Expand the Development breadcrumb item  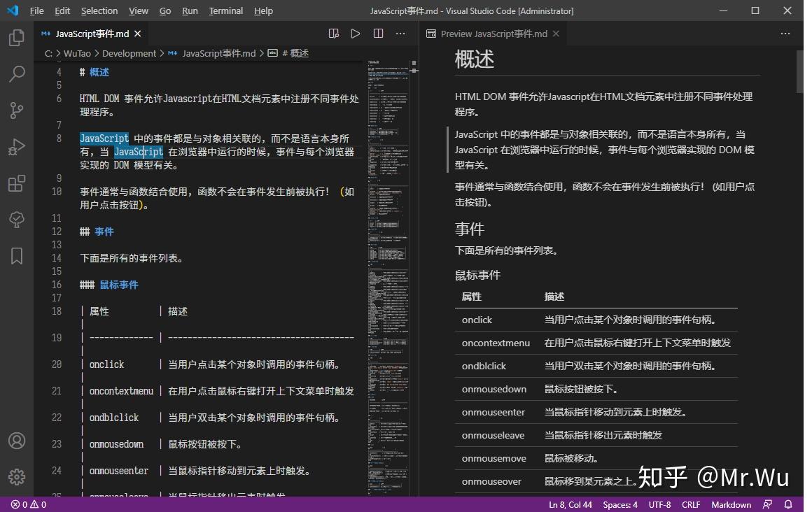pyautogui.click(x=129, y=53)
